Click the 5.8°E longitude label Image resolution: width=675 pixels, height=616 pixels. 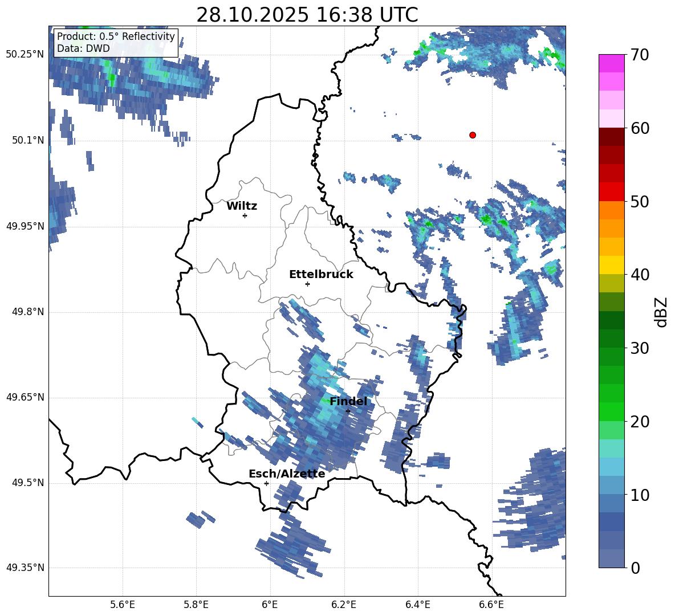tap(196, 605)
